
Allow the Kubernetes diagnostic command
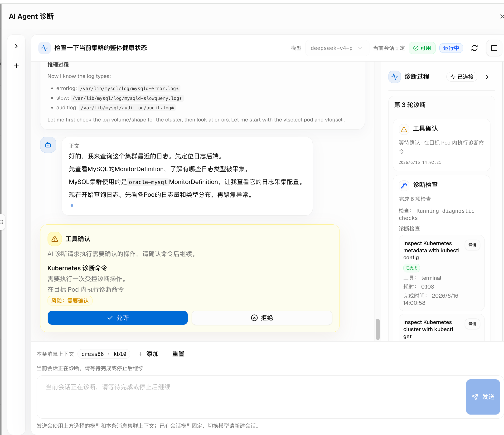tap(118, 318)
